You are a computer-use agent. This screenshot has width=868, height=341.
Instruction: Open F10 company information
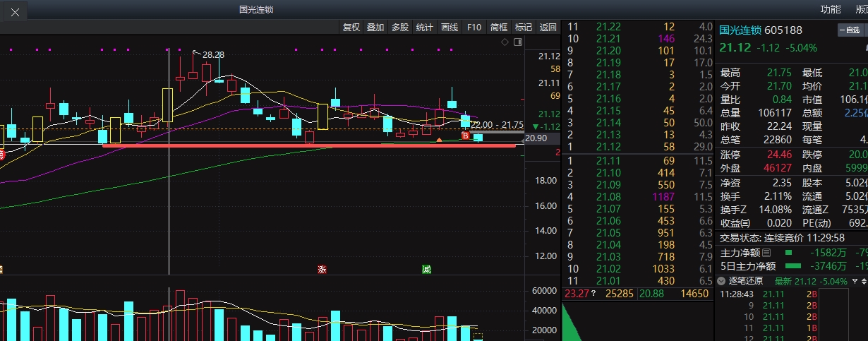[x=474, y=28]
